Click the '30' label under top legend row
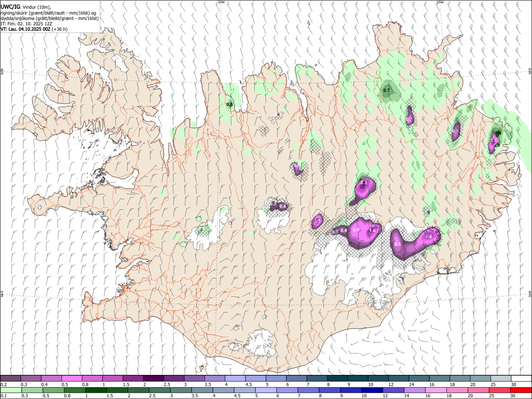532x399 pixels. click(x=513, y=384)
